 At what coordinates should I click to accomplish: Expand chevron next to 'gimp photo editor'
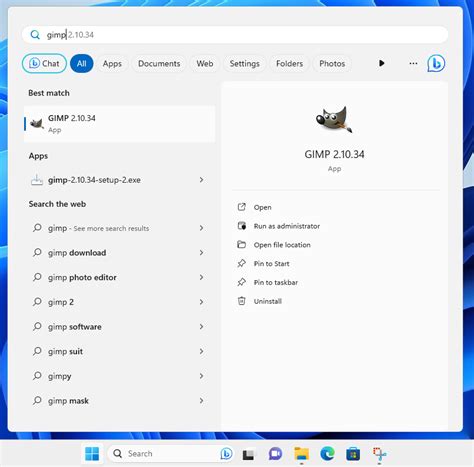click(201, 277)
